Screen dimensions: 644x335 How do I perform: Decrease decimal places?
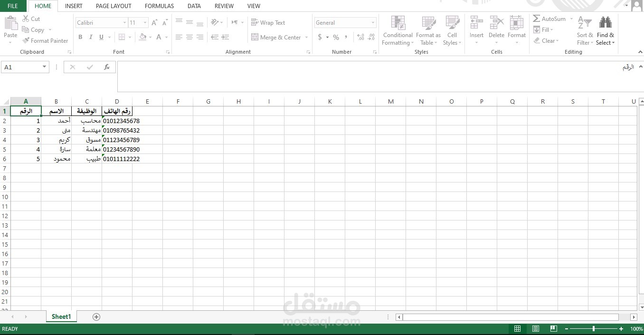(x=371, y=37)
